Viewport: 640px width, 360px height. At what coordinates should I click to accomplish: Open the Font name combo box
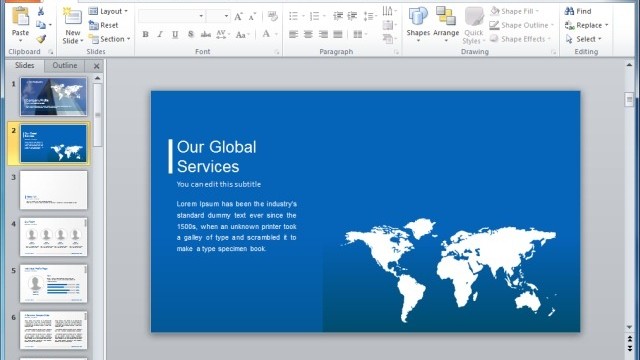click(171, 16)
